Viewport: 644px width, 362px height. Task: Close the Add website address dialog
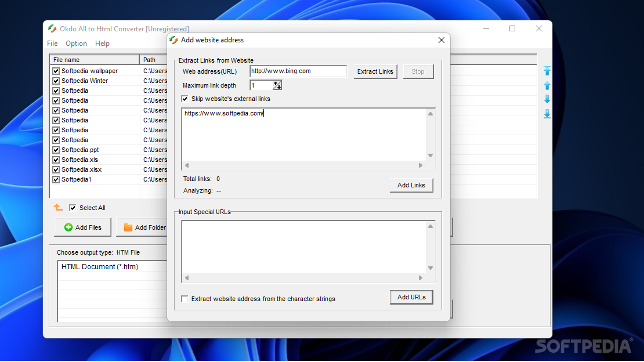click(x=441, y=40)
